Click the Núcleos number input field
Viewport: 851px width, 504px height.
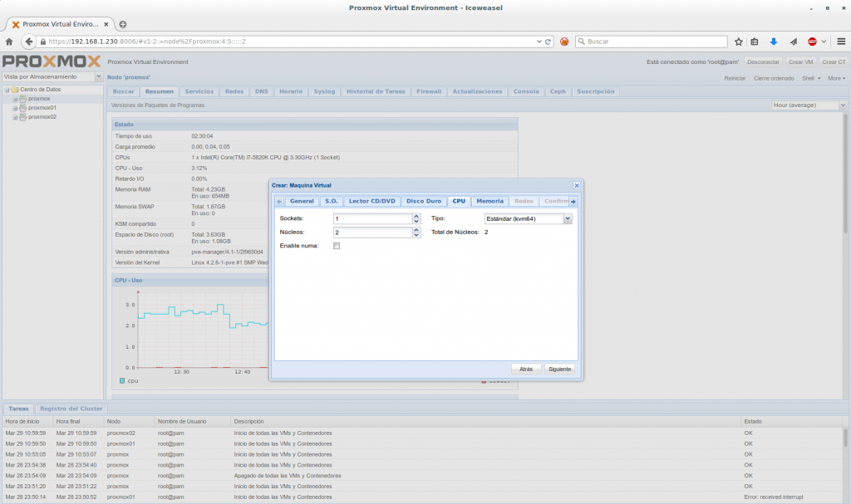(371, 232)
